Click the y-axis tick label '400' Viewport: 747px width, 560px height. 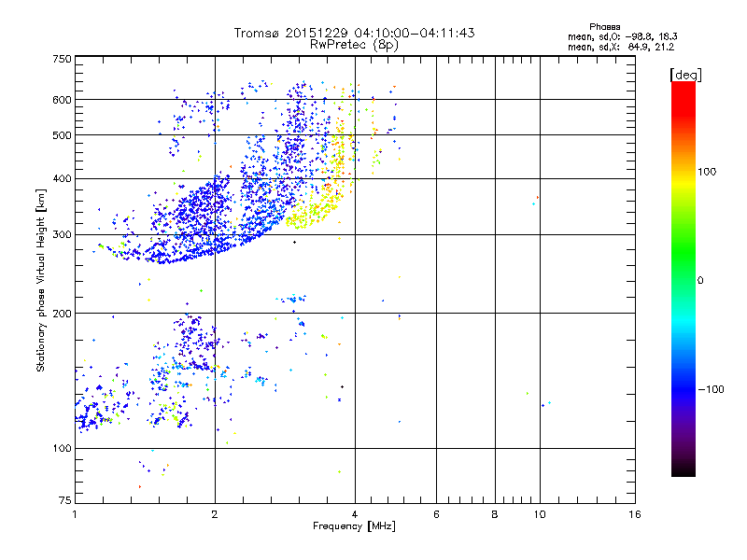[62, 179]
